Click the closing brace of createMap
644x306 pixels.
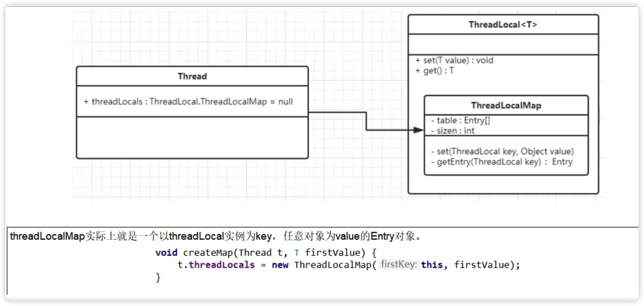[158, 278]
